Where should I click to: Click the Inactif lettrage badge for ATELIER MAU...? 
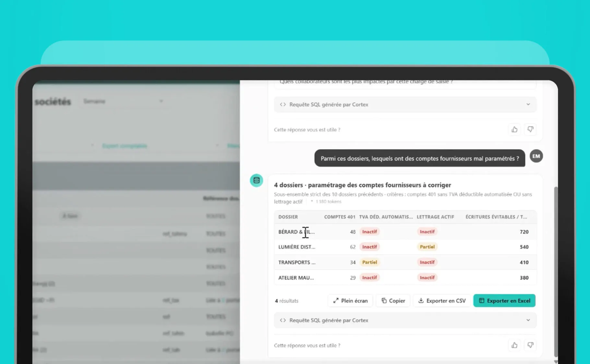pos(427,277)
